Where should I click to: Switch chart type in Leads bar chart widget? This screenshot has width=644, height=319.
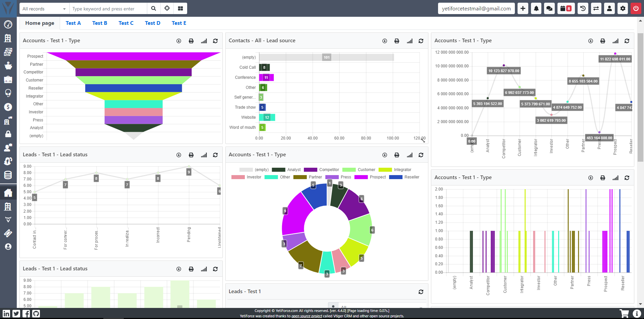click(x=204, y=269)
